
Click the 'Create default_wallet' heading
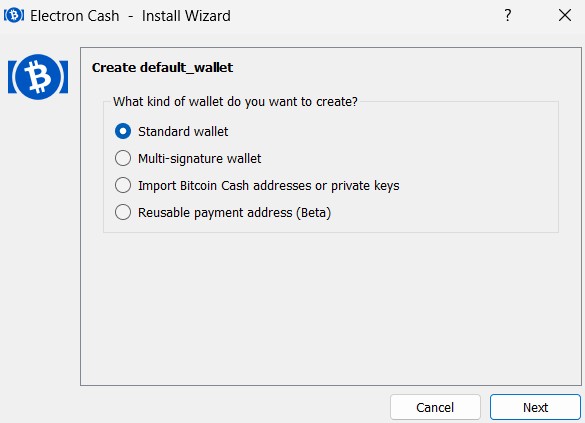point(162,68)
